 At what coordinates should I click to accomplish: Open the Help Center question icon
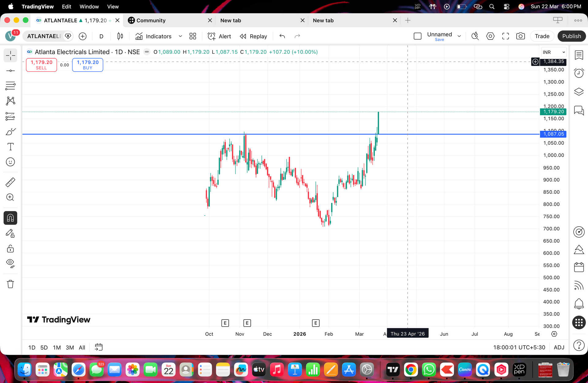pyautogui.click(x=579, y=346)
